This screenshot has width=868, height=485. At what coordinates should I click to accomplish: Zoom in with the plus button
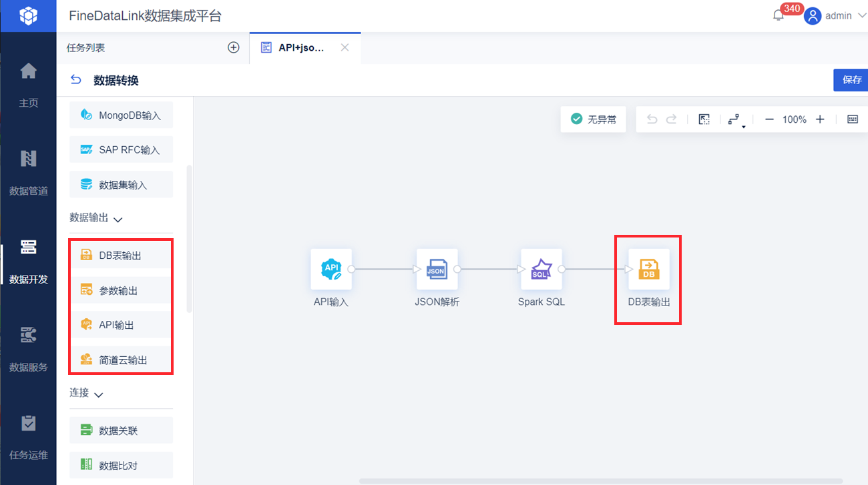[820, 119]
